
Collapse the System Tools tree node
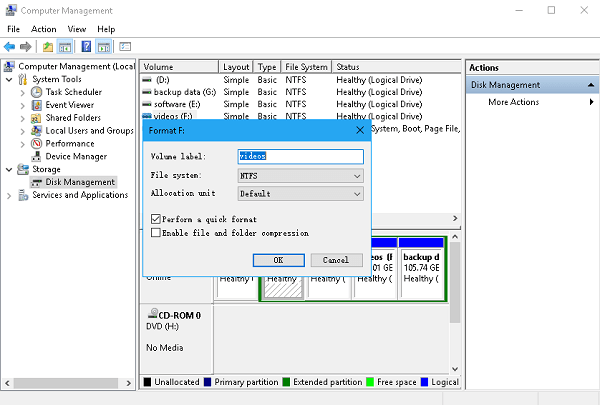click(x=9, y=80)
